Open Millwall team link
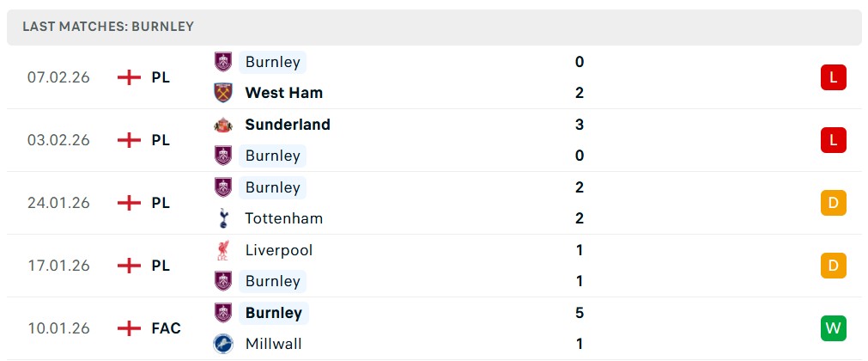The width and height of the screenshot is (868, 361). [273, 344]
